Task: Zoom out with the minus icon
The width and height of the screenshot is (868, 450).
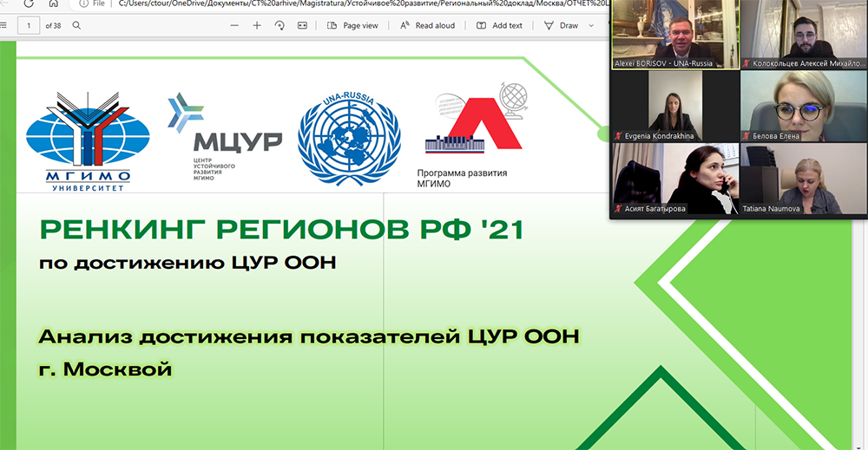Action: click(x=234, y=25)
